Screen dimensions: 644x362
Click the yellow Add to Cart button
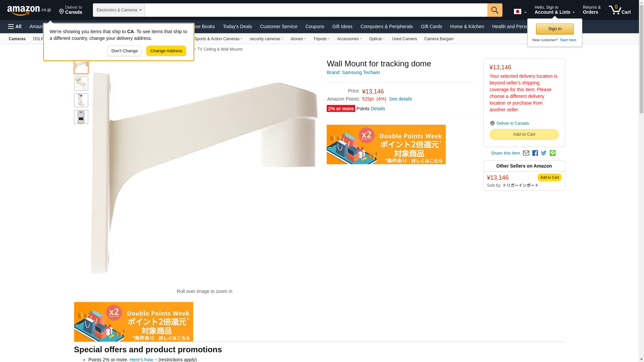524,134
